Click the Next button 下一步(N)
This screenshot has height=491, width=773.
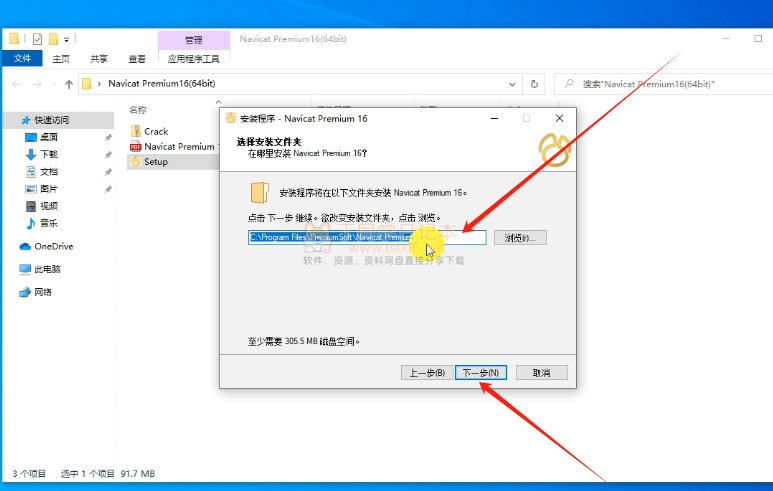coord(481,373)
